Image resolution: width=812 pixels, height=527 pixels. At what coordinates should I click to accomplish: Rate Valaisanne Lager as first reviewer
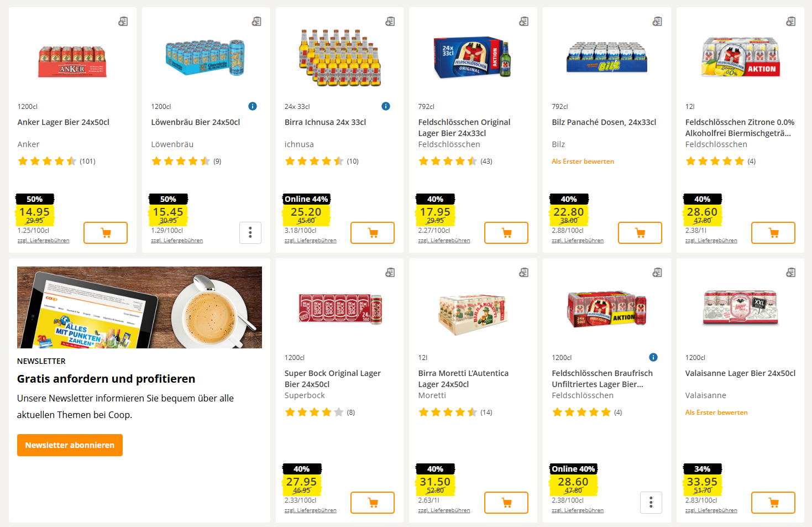(716, 413)
